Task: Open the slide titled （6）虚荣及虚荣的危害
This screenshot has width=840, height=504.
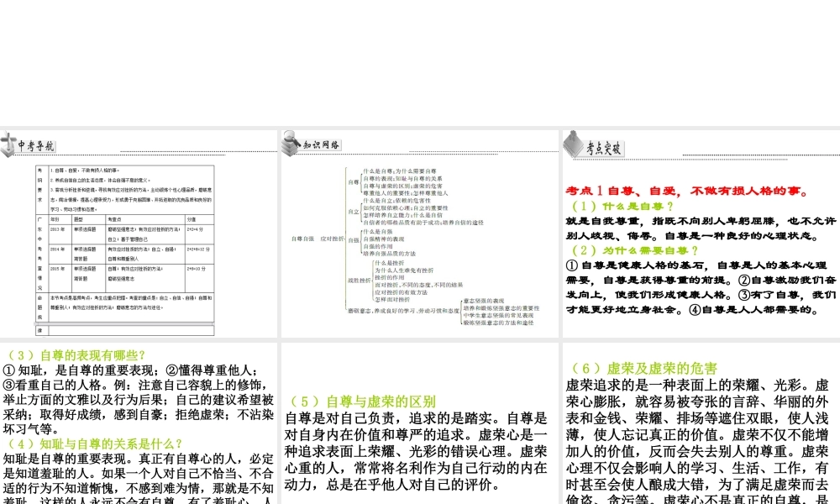Action: coord(701,423)
